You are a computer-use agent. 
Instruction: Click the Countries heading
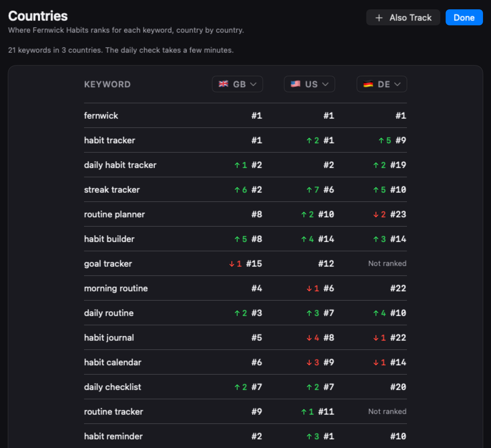point(38,16)
